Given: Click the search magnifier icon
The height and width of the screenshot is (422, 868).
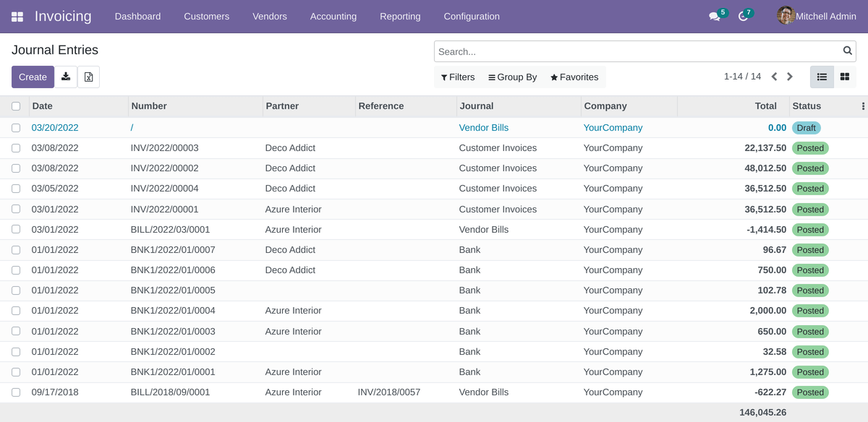Looking at the screenshot, I should point(848,51).
